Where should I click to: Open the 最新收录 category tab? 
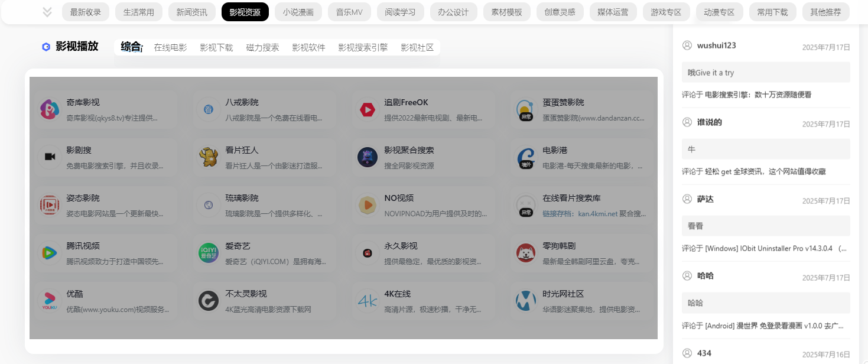86,12
